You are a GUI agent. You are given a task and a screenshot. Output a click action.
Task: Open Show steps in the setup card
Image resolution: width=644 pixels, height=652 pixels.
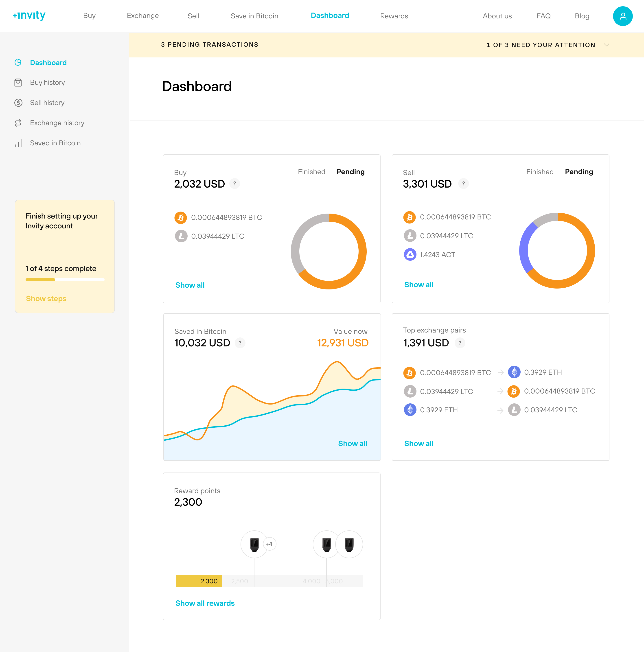tap(46, 298)
